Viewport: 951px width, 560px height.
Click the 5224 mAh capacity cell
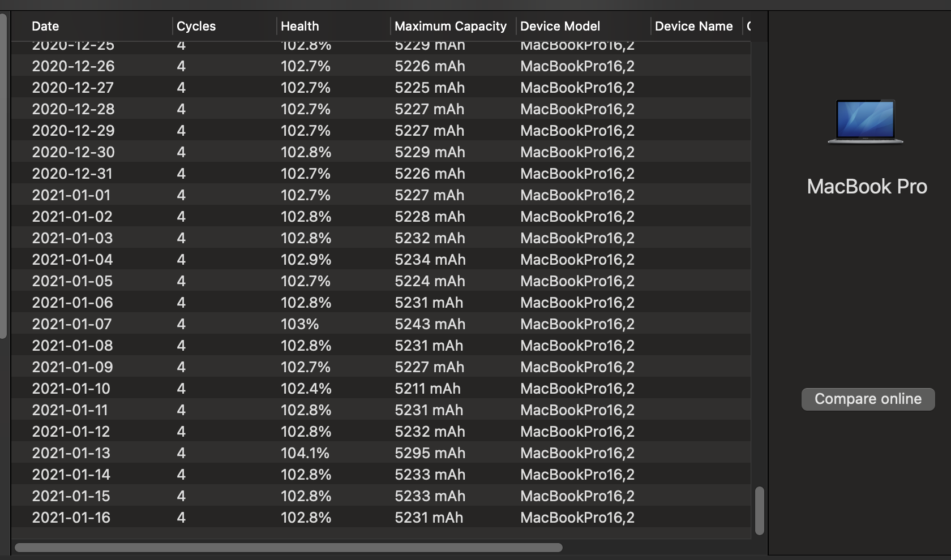pyautogui.click(x=430, y=281)
